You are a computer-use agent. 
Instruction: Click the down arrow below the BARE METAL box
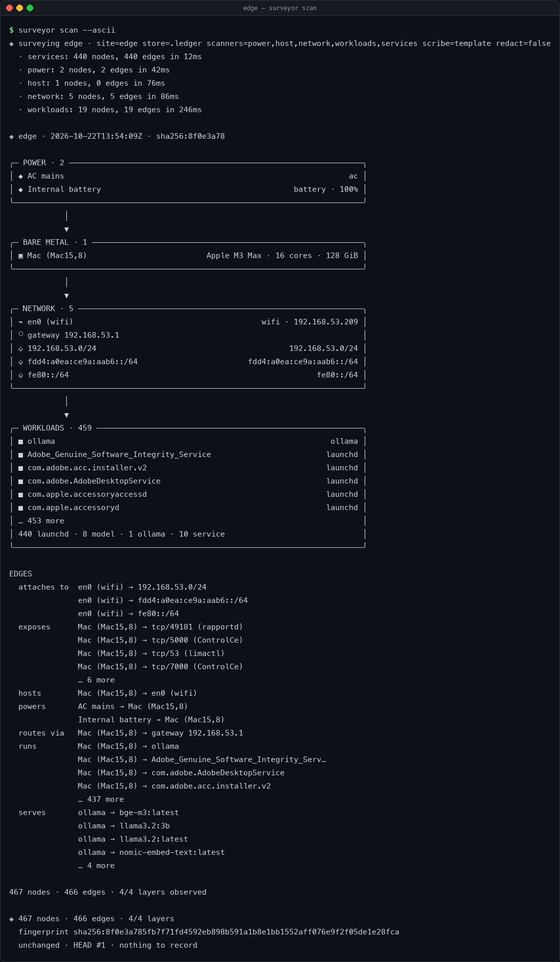point(67,296)
